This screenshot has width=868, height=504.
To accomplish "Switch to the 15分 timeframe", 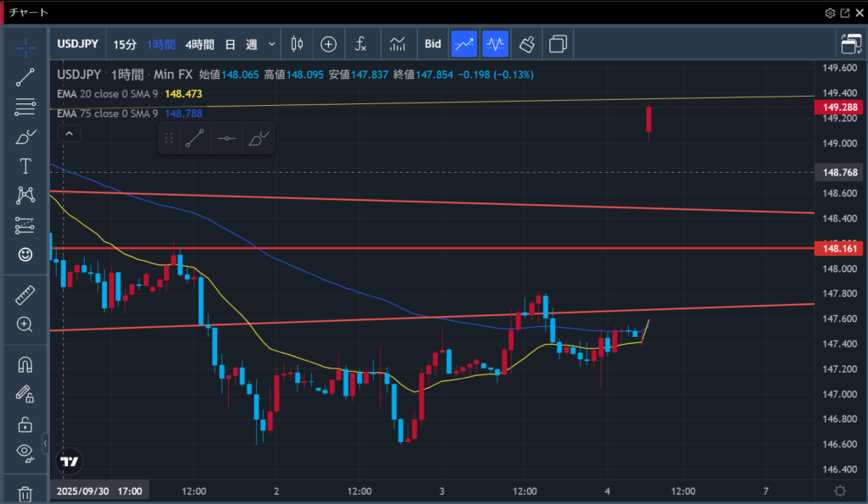I will [125, 44].
